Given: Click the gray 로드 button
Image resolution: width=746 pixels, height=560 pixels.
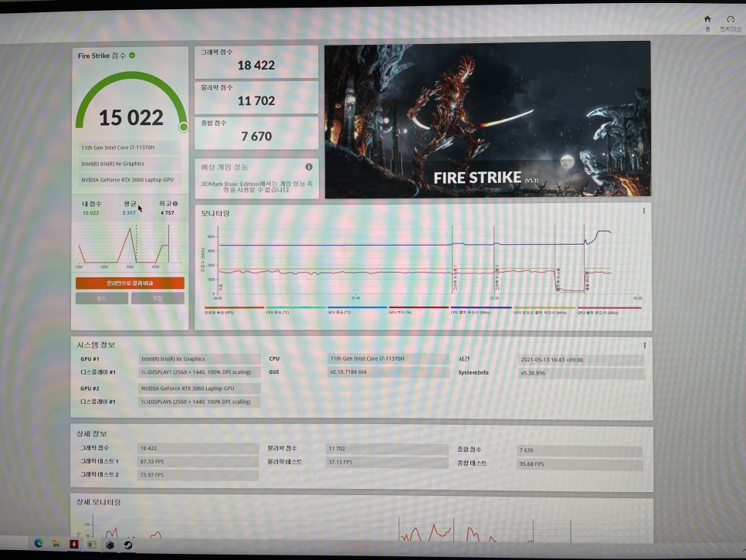Looking at the screenshot, I should (x=102, y=298).
